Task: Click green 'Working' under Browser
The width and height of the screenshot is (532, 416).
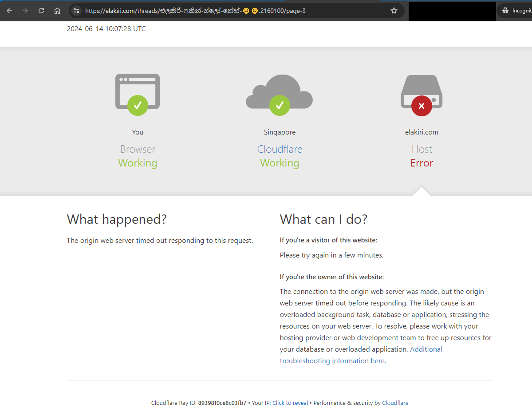Action: pyautogui.click(x=138, y=163)
